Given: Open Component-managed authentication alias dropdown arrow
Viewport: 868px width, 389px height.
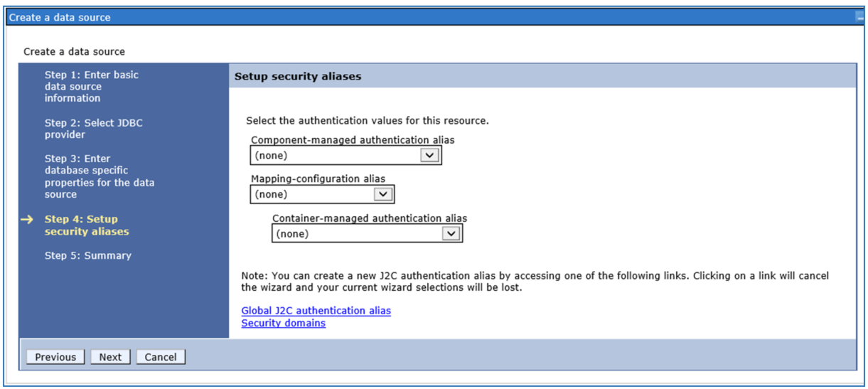Looking at the screenshot, I should [429, 155].
